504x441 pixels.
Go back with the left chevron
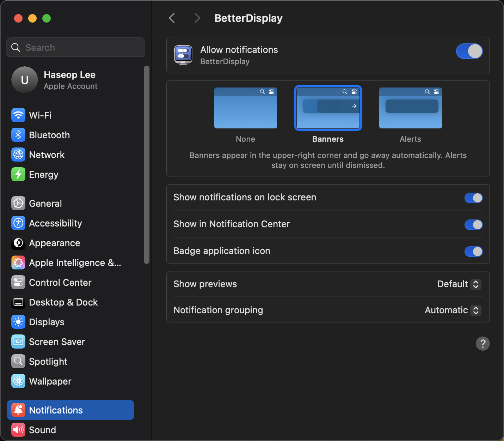point(172,18)
